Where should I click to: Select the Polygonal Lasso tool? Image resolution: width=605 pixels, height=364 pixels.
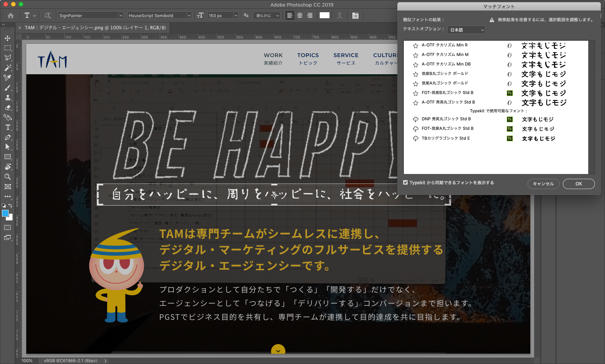(x=8, y=58)
